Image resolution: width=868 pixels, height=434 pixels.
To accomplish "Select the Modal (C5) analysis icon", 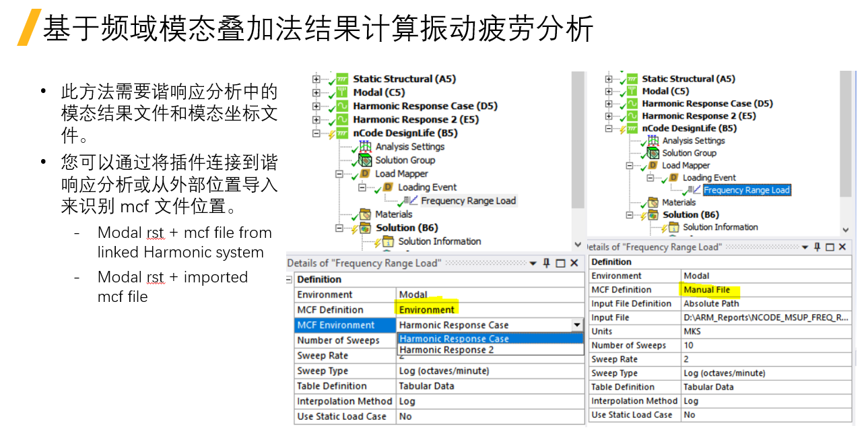I will 343,92.
